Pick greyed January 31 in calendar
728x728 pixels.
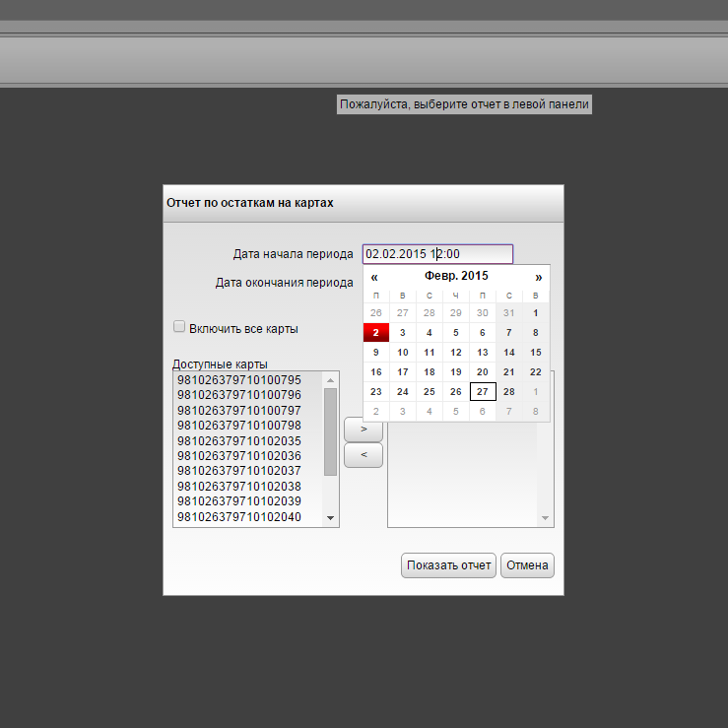coord(509,313)
